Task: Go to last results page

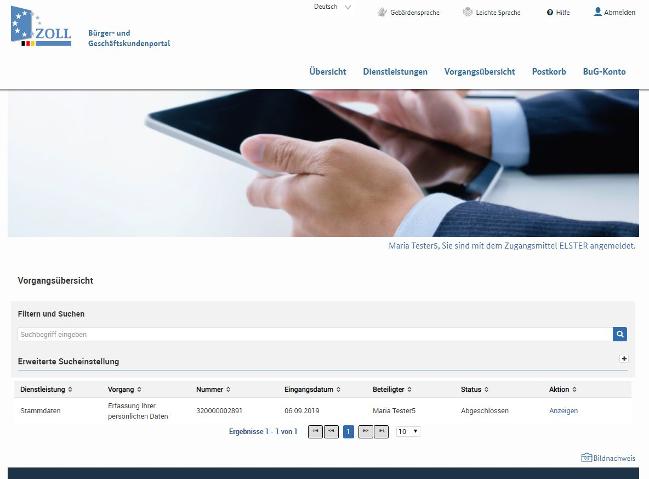Action: pos(381,431)
